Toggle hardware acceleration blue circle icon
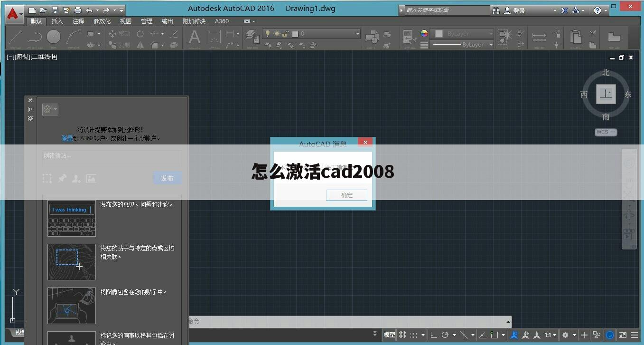The width and height of the screenshot is (644, 345). [610, 335]
